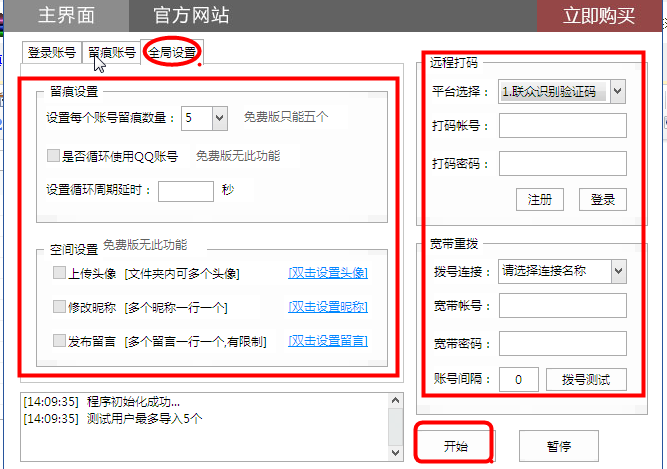Image resolution: width=667 pixels, height=469 pixels.
Task: Click log line 测试用户最多导入5个
Action: click(x=113, y=419)
